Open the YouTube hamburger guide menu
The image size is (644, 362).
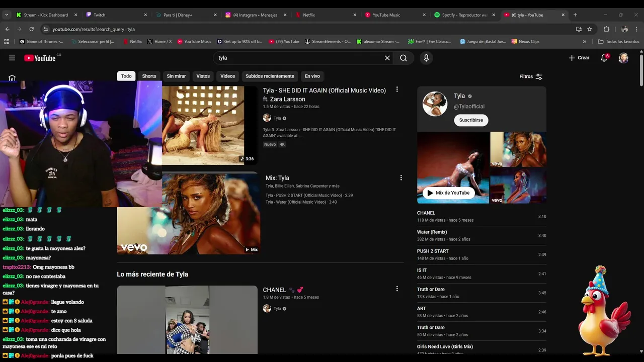point(12,58)
